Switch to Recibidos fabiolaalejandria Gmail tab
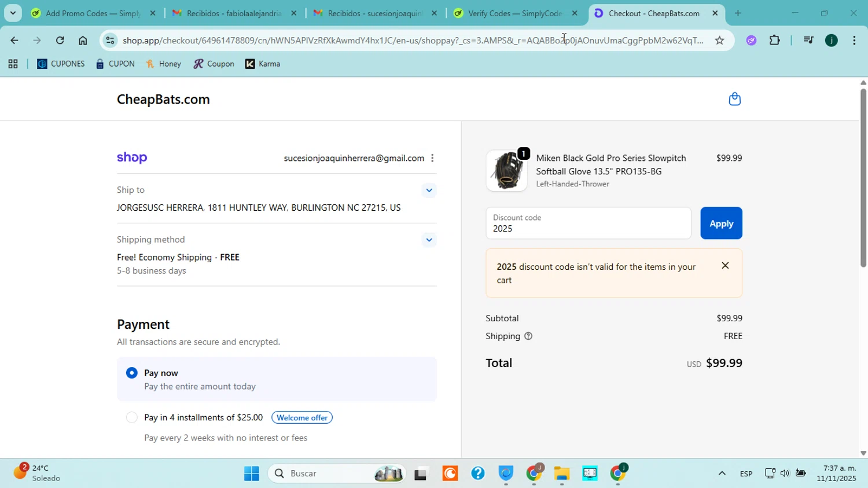The image size is (868, 488). (x=234, y=13)
